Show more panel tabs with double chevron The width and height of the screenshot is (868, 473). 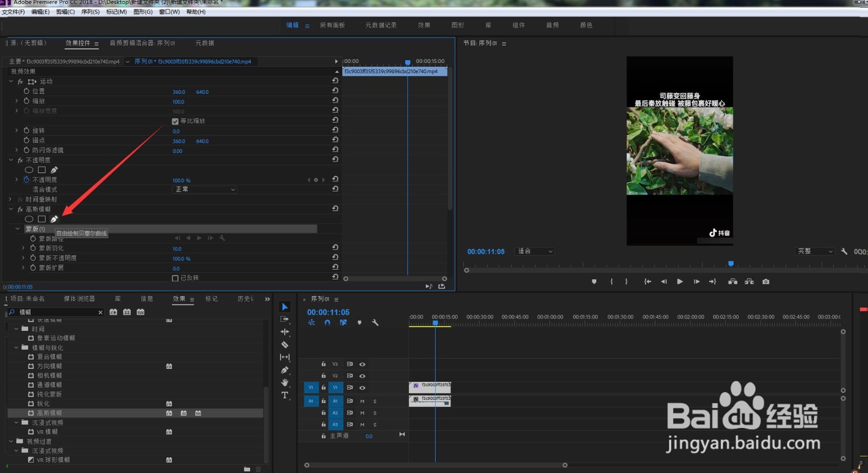click(x=267, y=299)
